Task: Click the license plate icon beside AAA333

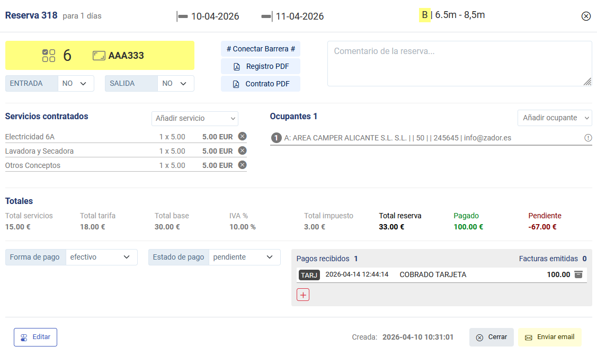Action: coord(99,56)
